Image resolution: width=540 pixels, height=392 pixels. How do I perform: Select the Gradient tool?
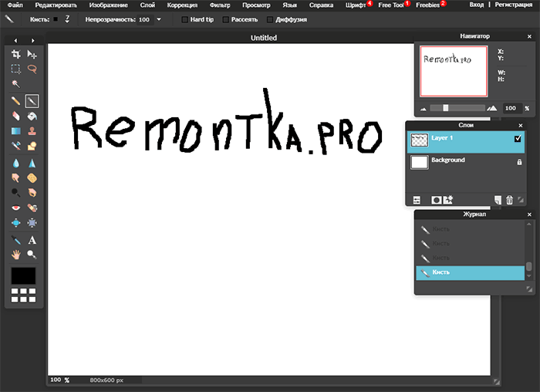[x=16, y=131]
